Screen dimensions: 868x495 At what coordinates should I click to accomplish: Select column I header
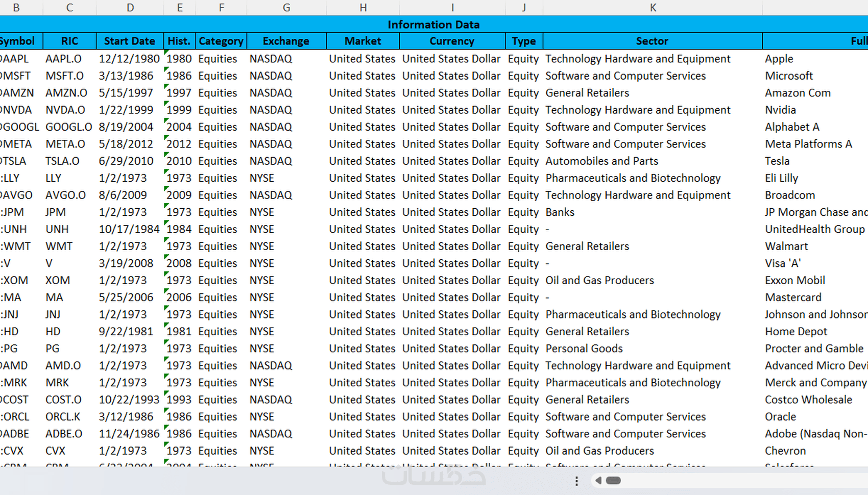point(452,8)
